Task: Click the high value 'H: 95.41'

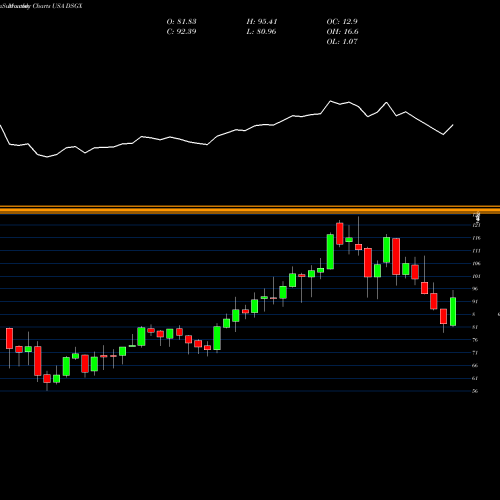Action: coord(262,22)
